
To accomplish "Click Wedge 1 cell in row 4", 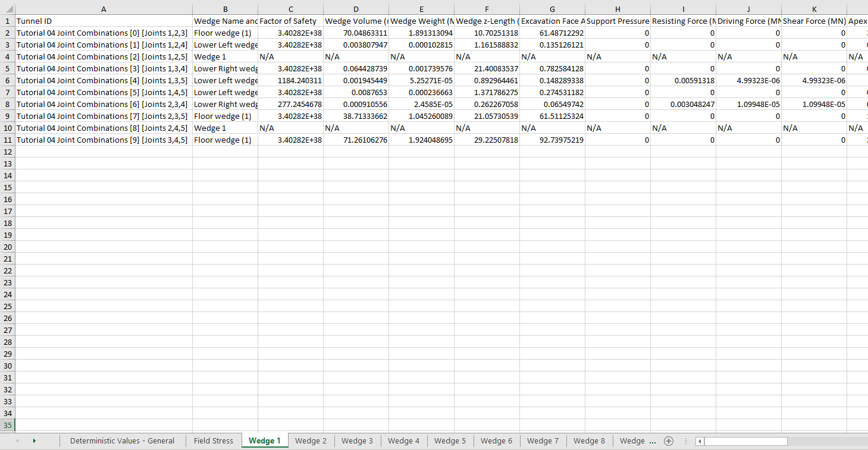I will pos(225,56).
